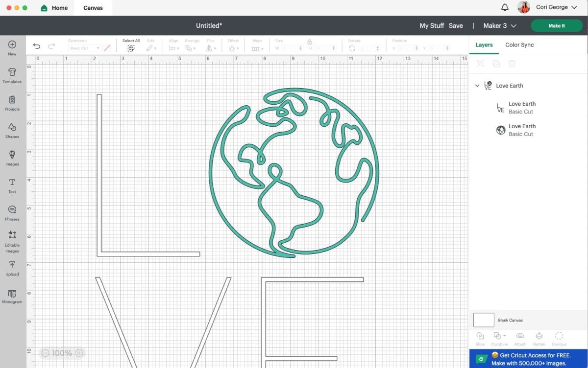Click the pen color swatch next to Operation

(107, 48)
